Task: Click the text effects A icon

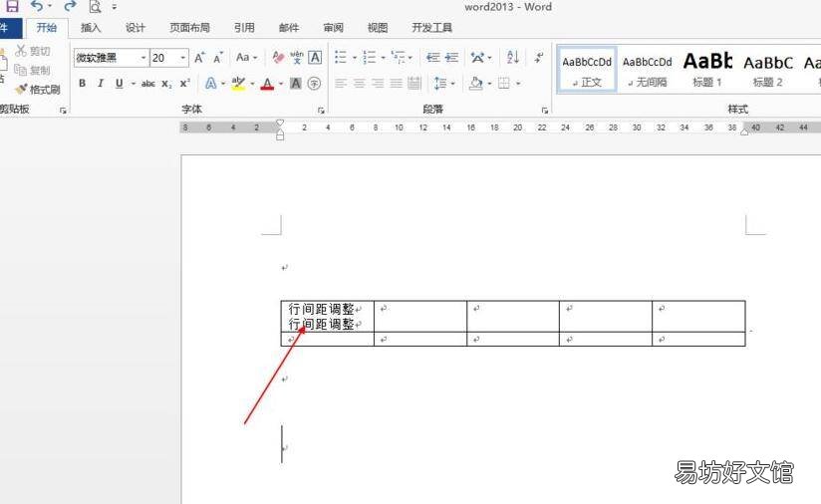Action: tap(210, 84)
